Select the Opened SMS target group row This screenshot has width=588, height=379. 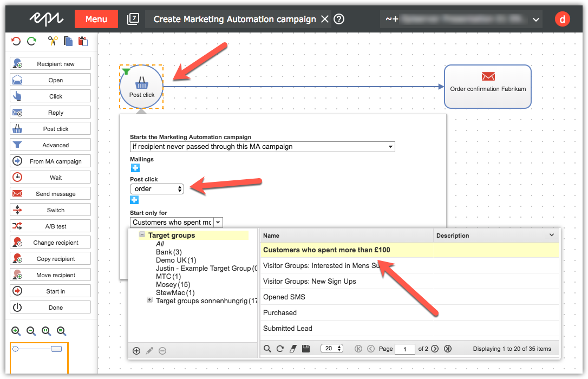284,297
